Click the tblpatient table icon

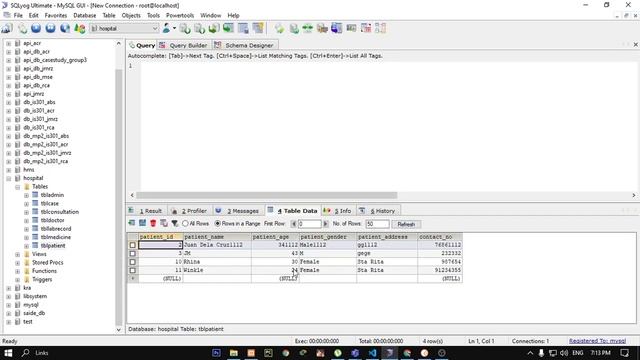click(35, 245)
